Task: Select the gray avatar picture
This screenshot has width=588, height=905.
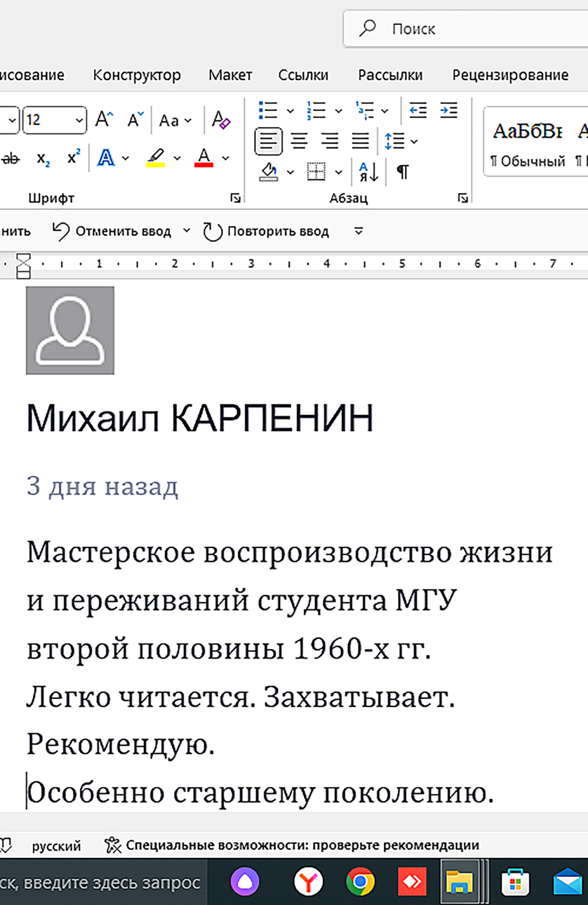Action: pos(70,331)
